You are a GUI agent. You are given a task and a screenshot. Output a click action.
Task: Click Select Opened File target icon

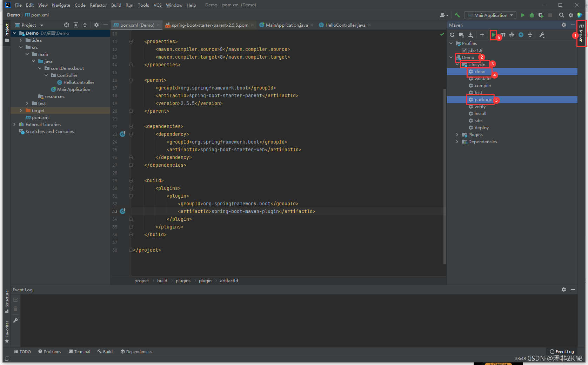coord(67,25)
